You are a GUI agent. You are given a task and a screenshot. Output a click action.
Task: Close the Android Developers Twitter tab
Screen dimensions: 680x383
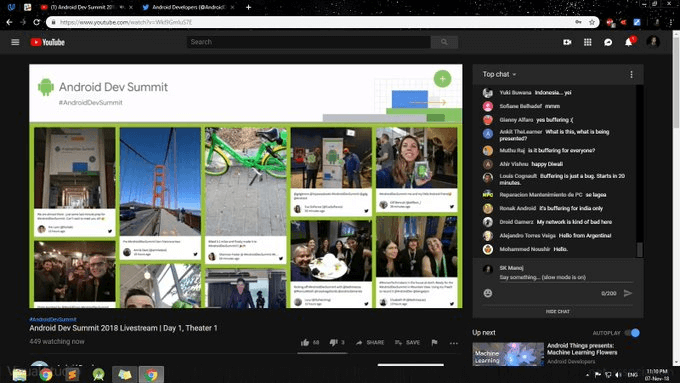click(233, 7)
